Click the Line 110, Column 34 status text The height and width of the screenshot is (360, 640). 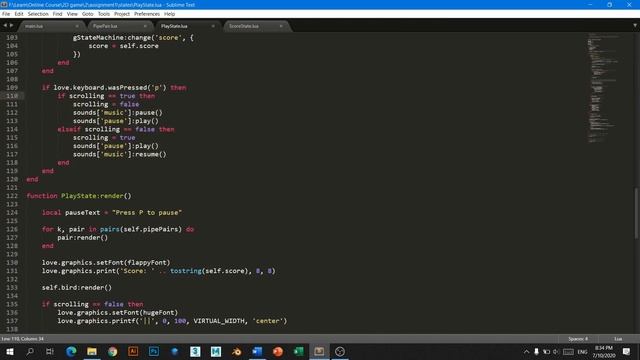coord(22,339)
